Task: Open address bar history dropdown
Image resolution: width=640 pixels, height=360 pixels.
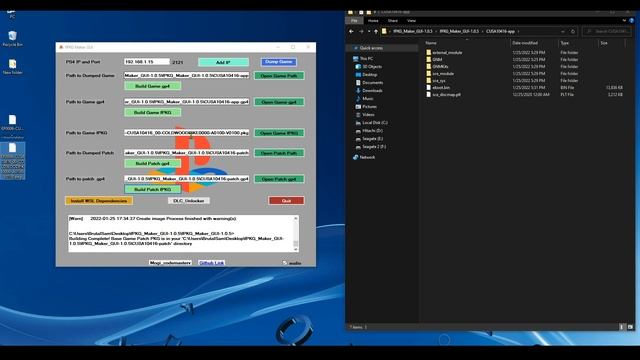Action: tap(563, 31)
